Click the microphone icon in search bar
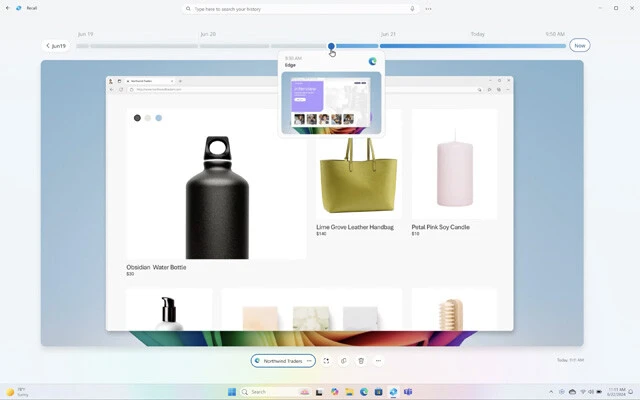Screen dimensions: 640x400 tap(412, 8)
